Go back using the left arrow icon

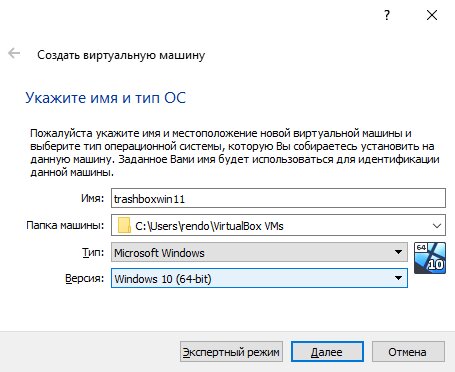point(14,53)
